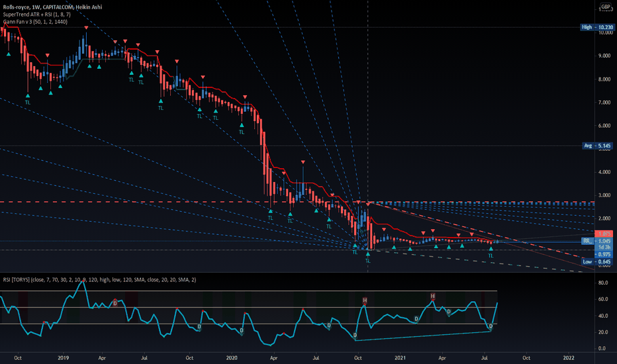617x364 pixels.
Task: Click the 8.000 price axis value
Action: [604, 79]
